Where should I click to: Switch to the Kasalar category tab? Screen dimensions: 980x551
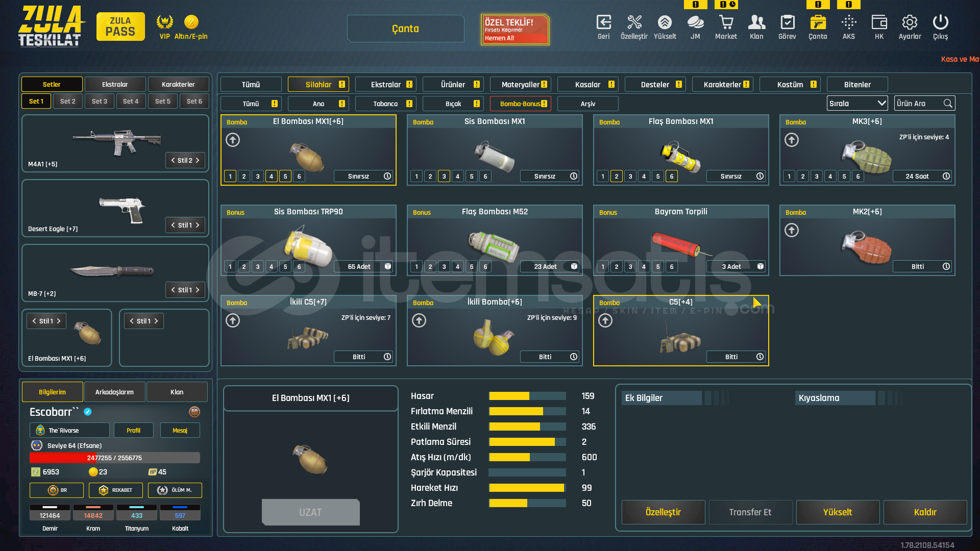click(588, 84)
